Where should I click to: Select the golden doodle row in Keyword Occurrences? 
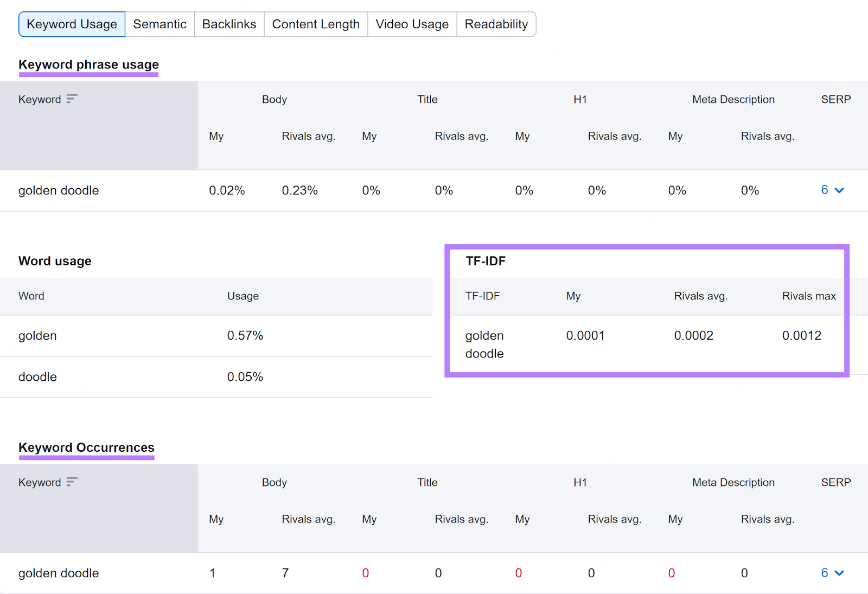coord(59,573)
